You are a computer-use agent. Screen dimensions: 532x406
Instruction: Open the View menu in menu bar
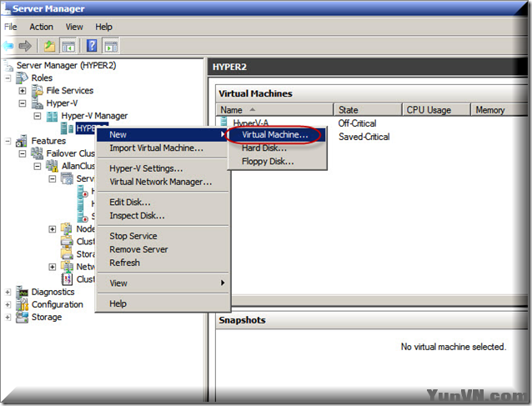(74, 27)
